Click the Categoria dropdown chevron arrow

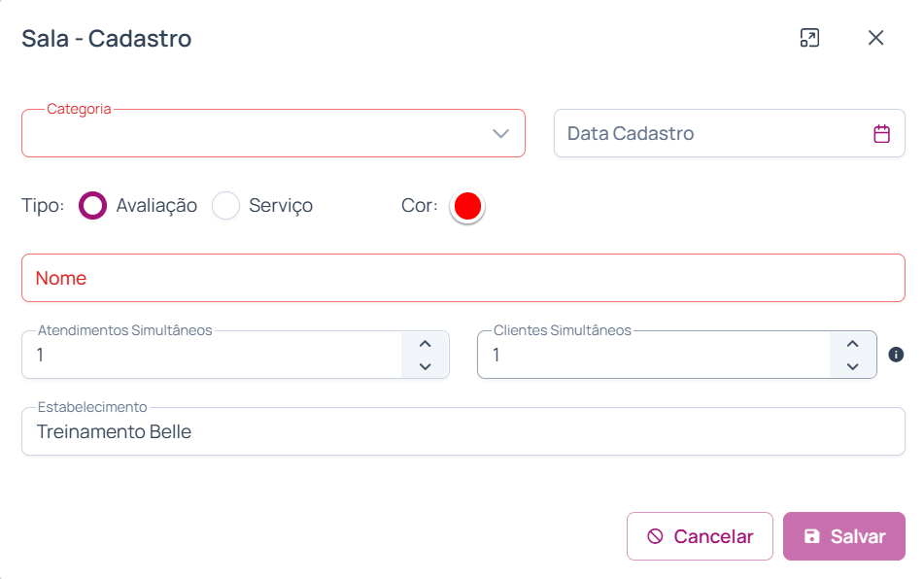[x=501, y=134]
